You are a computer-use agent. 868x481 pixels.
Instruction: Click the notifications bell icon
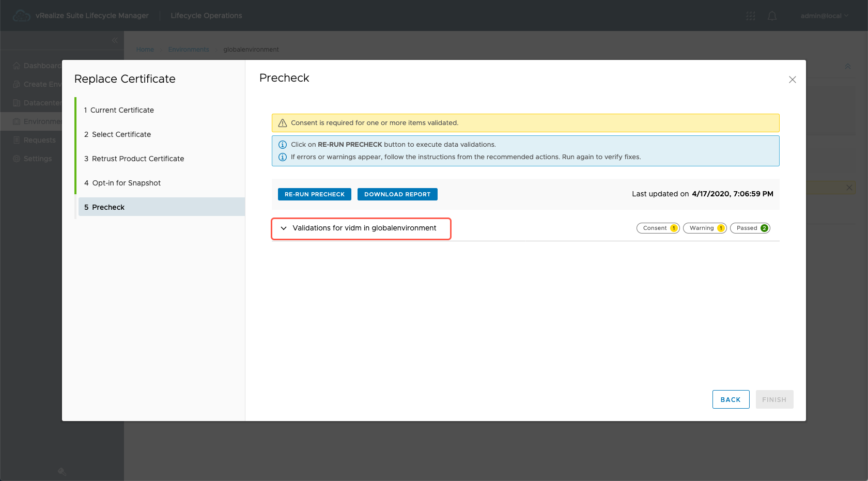click(x=772, y=16)
